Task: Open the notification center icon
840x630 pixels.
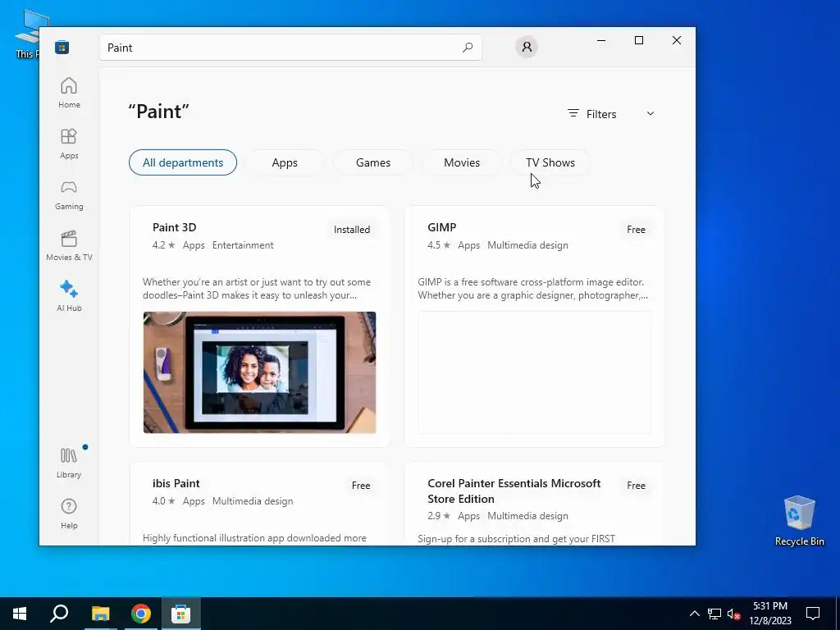Action: [x=813, y=614]
